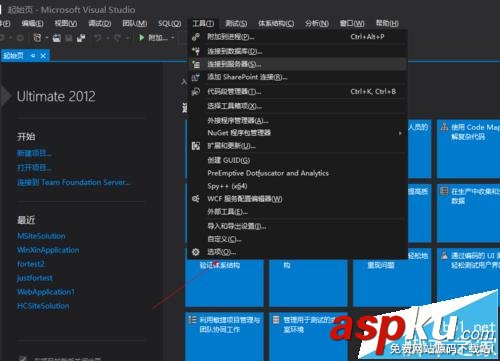The height and width of the screenshot is (361, 500).
Task: Click the coded UI test tile icon
Action: click(444, 255)
